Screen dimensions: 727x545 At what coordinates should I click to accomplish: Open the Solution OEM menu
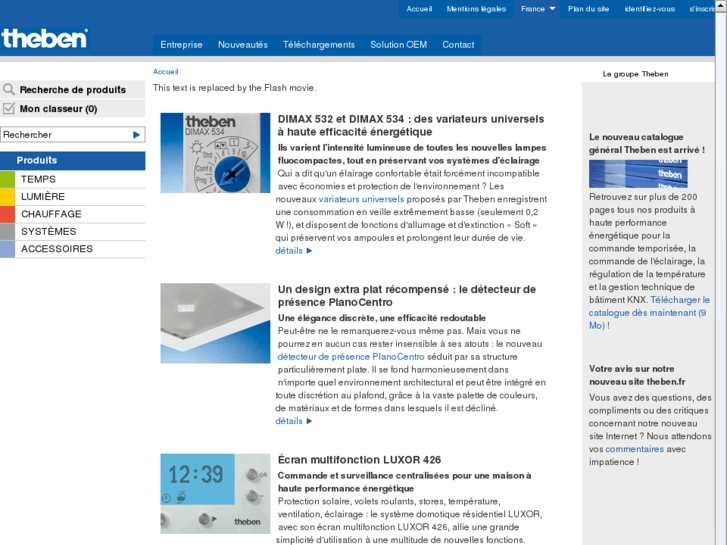399,45
